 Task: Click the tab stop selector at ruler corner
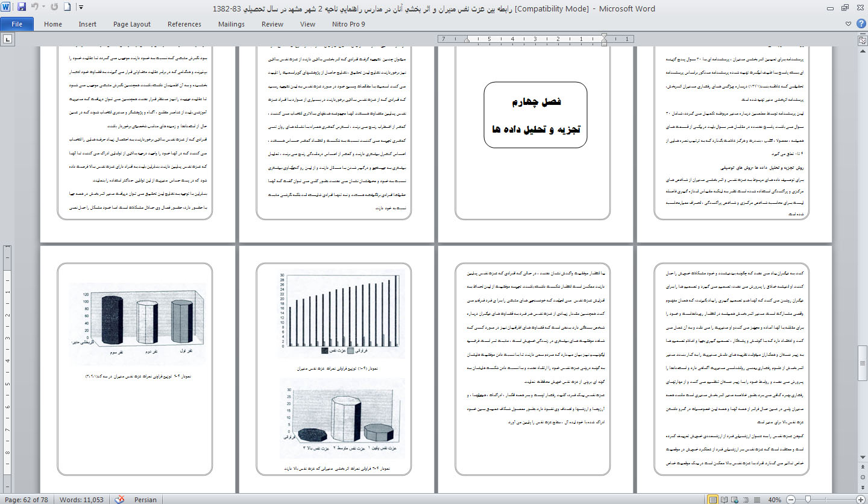pyautogui.click(x=8, y=39)
